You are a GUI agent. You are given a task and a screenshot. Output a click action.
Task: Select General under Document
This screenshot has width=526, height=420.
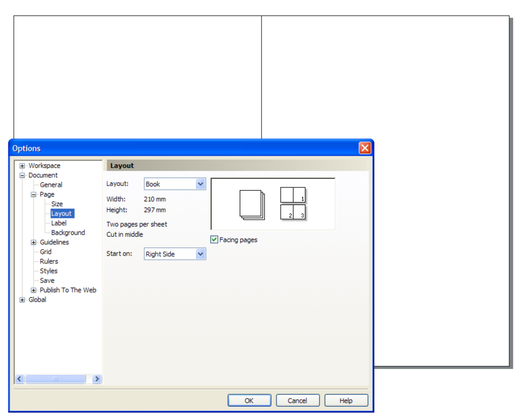(51, 185)
